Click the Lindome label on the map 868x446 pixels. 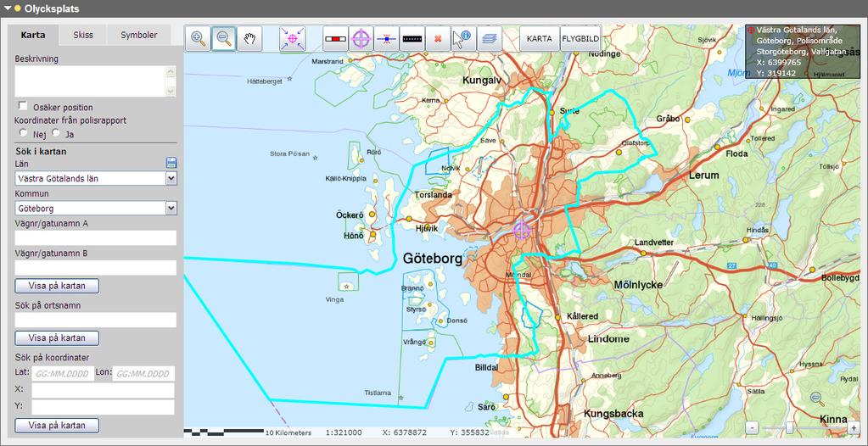point(608,338)
